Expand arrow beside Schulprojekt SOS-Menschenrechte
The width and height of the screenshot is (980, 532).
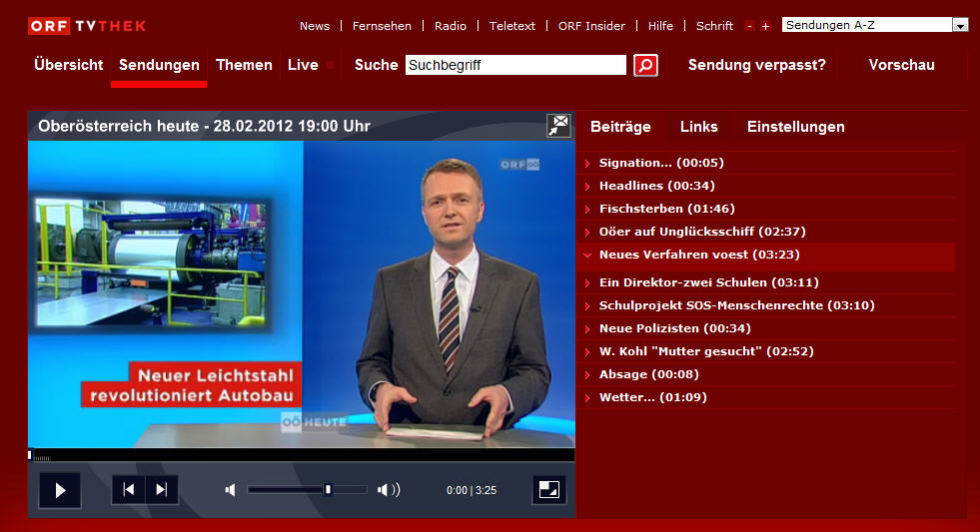tap(587, 306)
